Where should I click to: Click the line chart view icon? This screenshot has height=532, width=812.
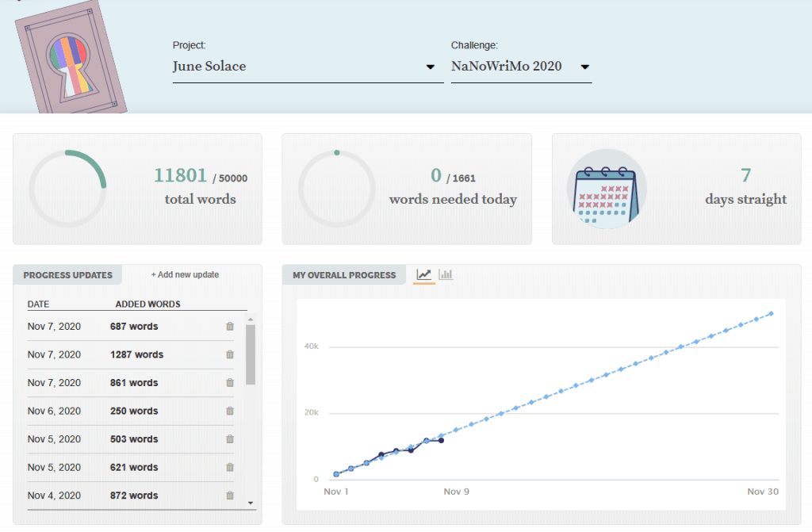pos(424,274)
